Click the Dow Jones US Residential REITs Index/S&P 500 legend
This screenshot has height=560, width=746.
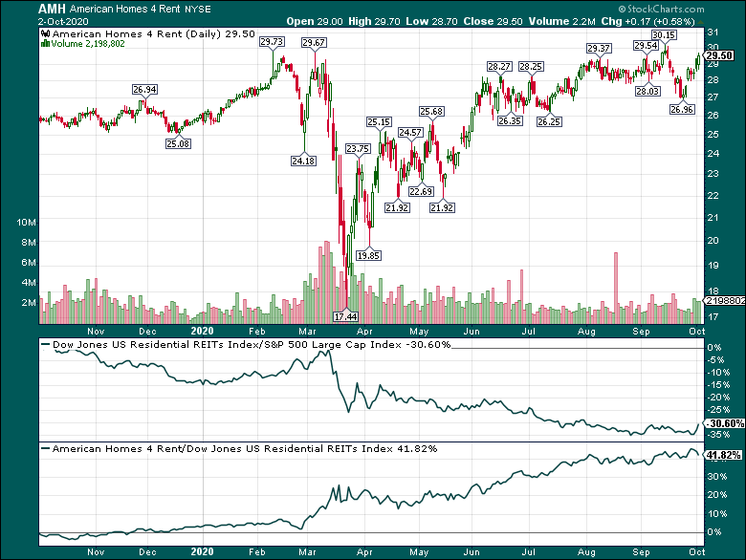click(x=247, y=345)
